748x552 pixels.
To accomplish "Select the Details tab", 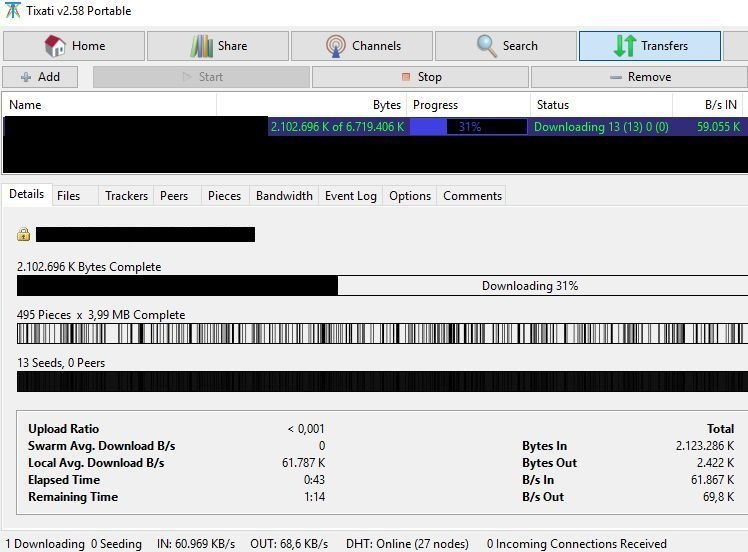I will point(27,194).
